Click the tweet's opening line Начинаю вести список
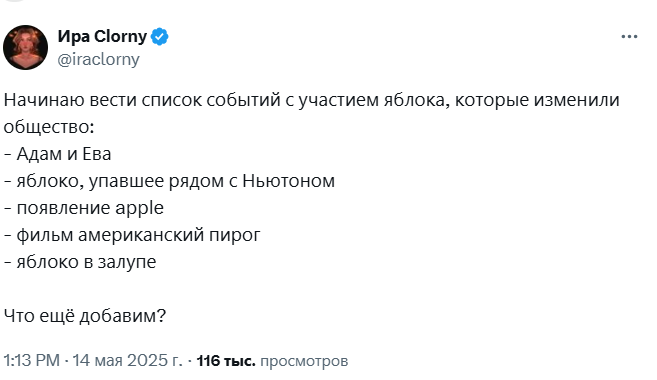The height and width of the screenshot is (380, 657). [x=311, y=101]
